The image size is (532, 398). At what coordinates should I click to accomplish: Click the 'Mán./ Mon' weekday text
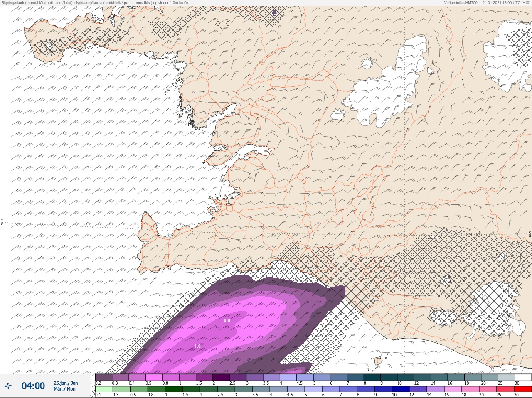tap(64, 389)
